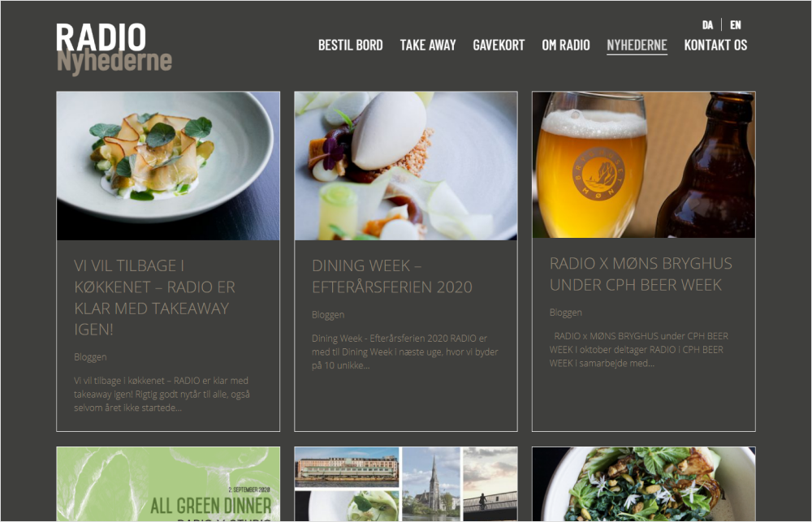
Task: Open 'Dining Week – Efterårsferien 2020' headline
Action: 392,276
